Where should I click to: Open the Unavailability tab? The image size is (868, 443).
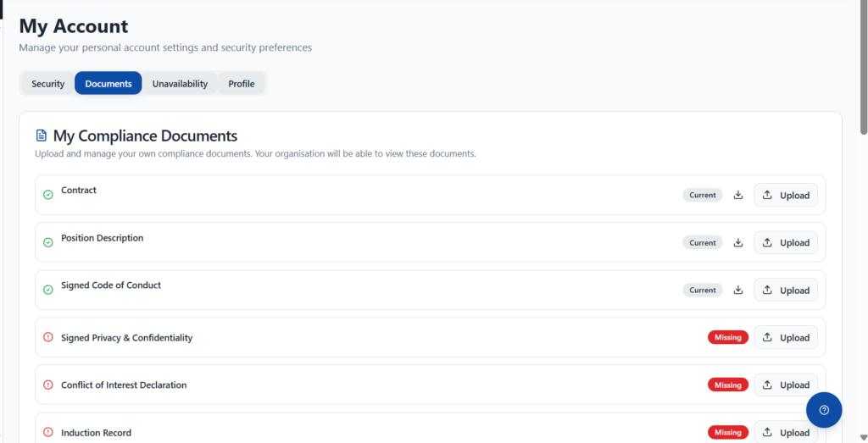click(x=180, y=84)
